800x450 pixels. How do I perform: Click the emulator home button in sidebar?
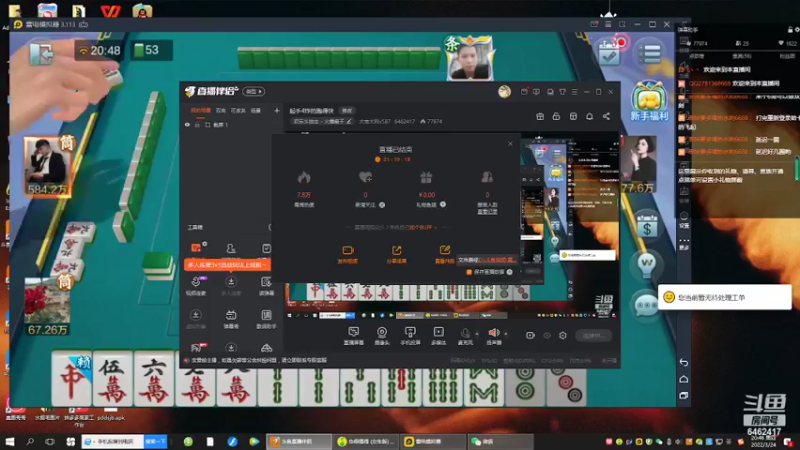coord(684,379)
